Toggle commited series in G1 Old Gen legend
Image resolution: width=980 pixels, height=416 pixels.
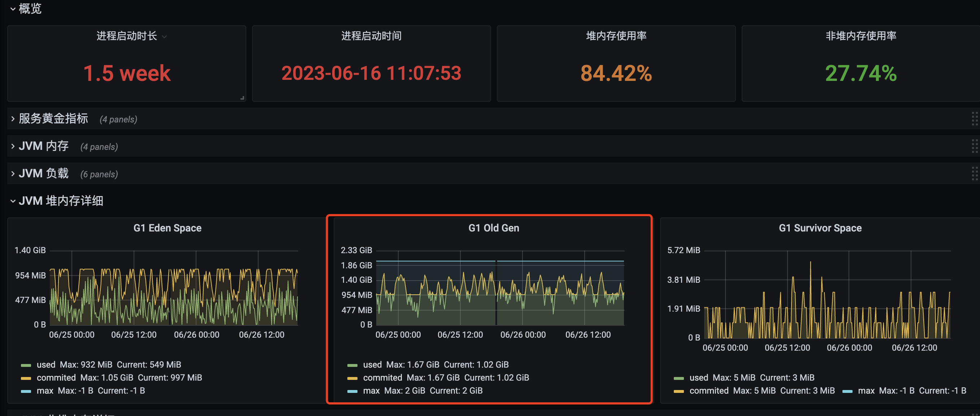[x=383, y=378]
